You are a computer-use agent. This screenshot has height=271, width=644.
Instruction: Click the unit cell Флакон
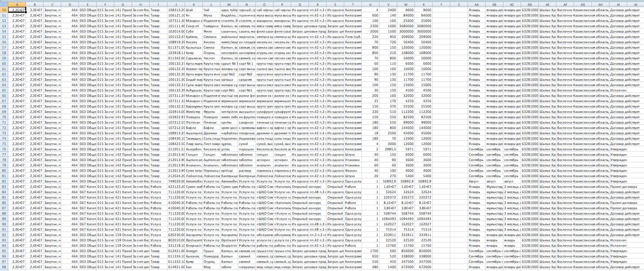[x=353, y=171]
